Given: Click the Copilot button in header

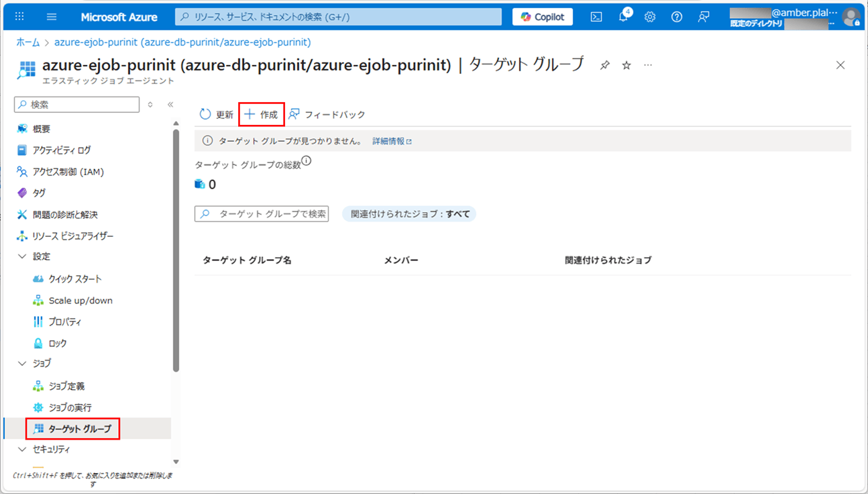Looking at the screenshot, I should [x=542, y=17].
